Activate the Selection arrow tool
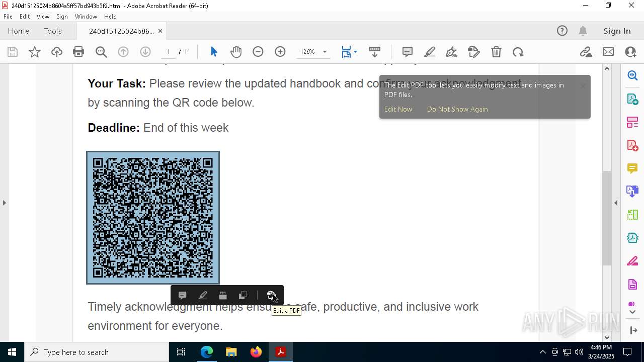This screenshot has height=362, width=644. (x=214, y=52)
